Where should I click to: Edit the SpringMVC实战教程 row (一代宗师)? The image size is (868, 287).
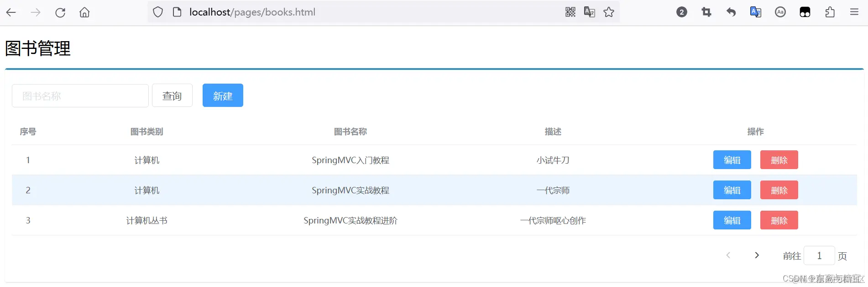pyautogui.click(x=732, y=190)
